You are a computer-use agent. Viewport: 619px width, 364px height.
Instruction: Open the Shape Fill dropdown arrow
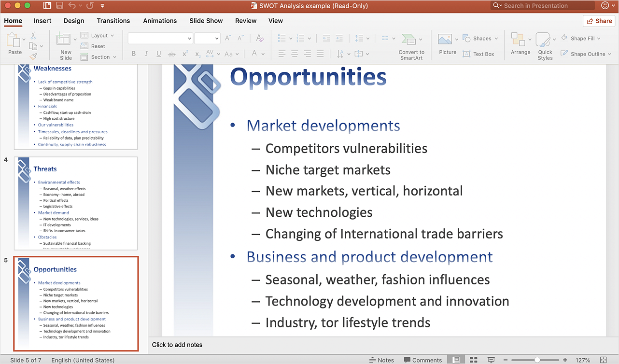point(599,39)
